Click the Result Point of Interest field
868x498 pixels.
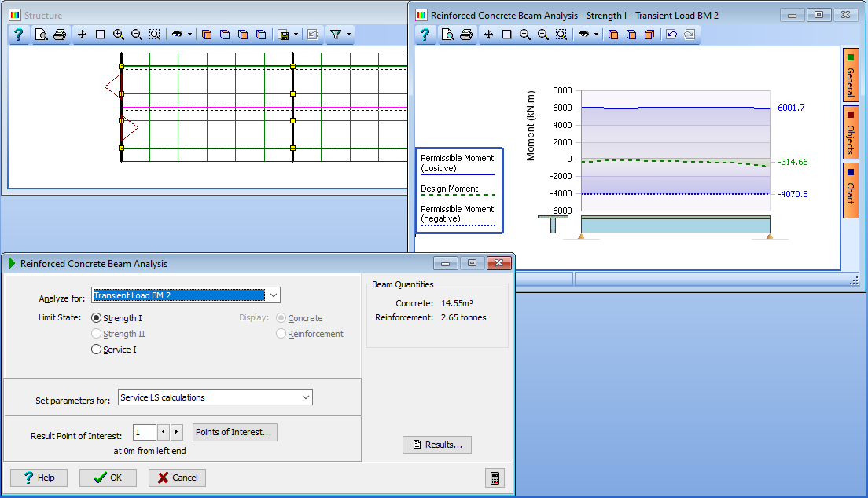click(x=145, y=431)
